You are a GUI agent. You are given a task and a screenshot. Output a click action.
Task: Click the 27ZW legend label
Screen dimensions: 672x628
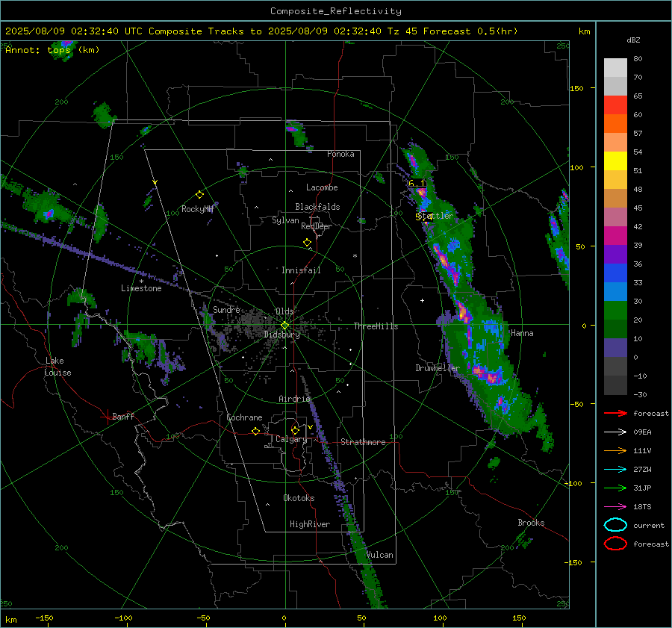point(642,470)
